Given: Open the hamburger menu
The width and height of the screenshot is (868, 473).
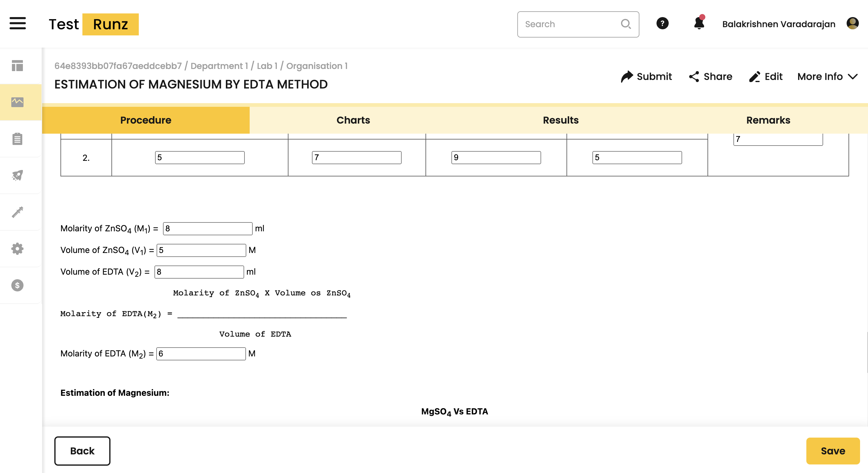Looking at the screenshot, I should (17, 23).
